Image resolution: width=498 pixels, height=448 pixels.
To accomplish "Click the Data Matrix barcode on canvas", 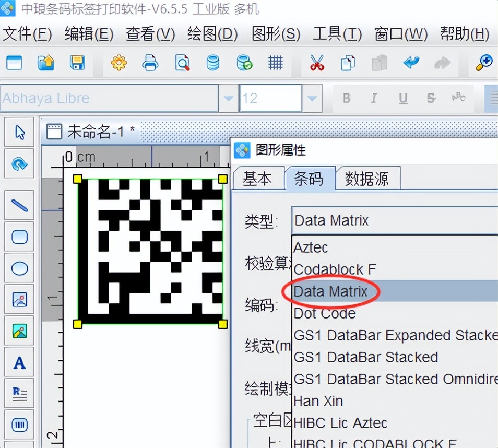I will point(150,251).
